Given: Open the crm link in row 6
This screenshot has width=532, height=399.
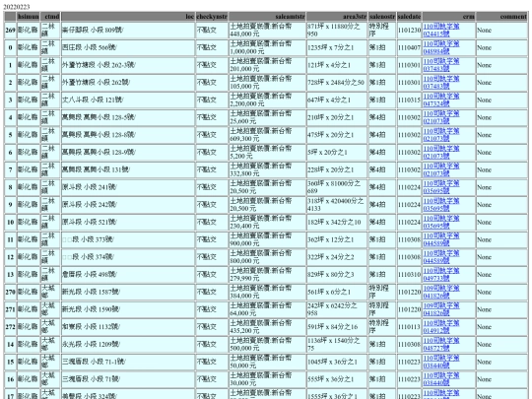Looking at the screenshot, I should (x=440, y=153).
